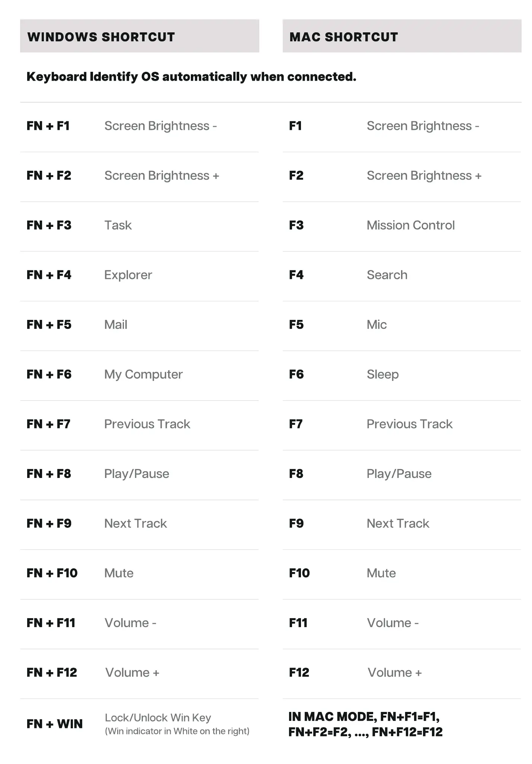The height and width of the screenshot is (764, 532).
Task: Select the Lock/Unlock Win Key text
Action: point(158,718)
